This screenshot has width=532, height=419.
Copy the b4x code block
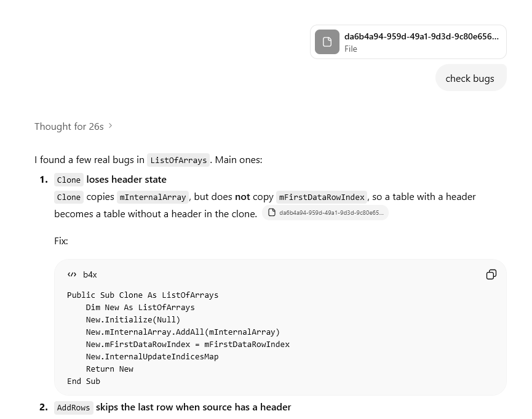pyautogui.click(x=491, y=274)
